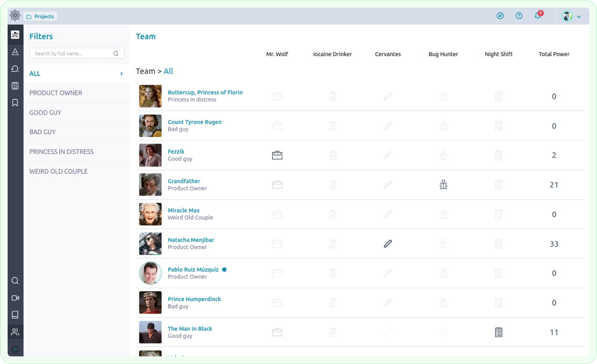The image size is (597, 364).
Task: Activate the Bug Hunter badge for Grandfather
Action: [x=443, y=185]
